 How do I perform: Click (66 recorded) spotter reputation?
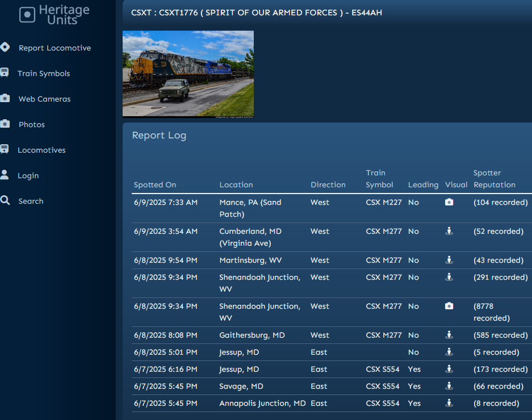[499, 386]
